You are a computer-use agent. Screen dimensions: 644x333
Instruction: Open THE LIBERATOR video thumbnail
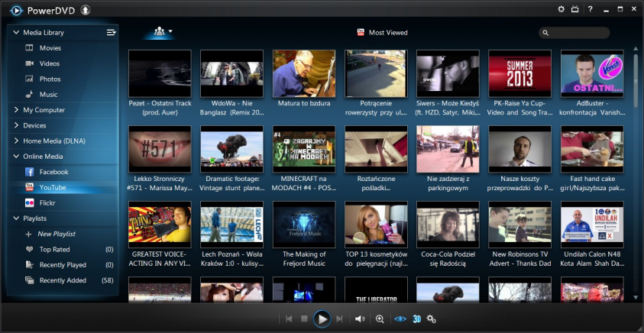click(x=376, y=290)
